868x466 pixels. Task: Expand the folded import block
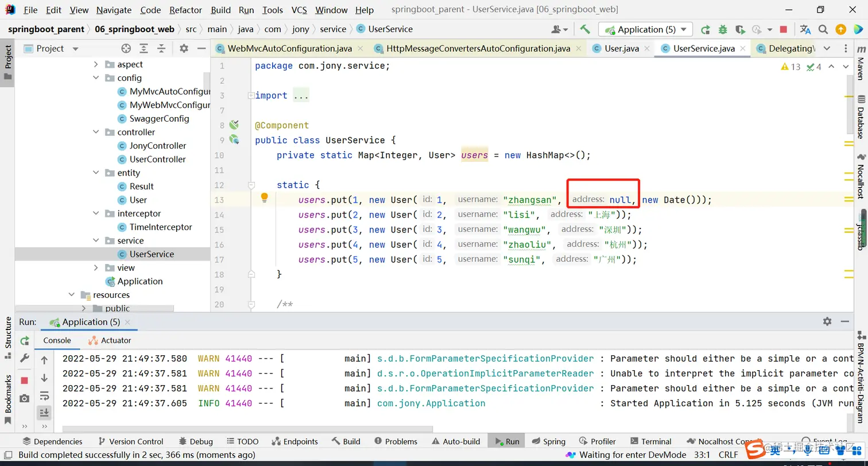tap(251, 96)
